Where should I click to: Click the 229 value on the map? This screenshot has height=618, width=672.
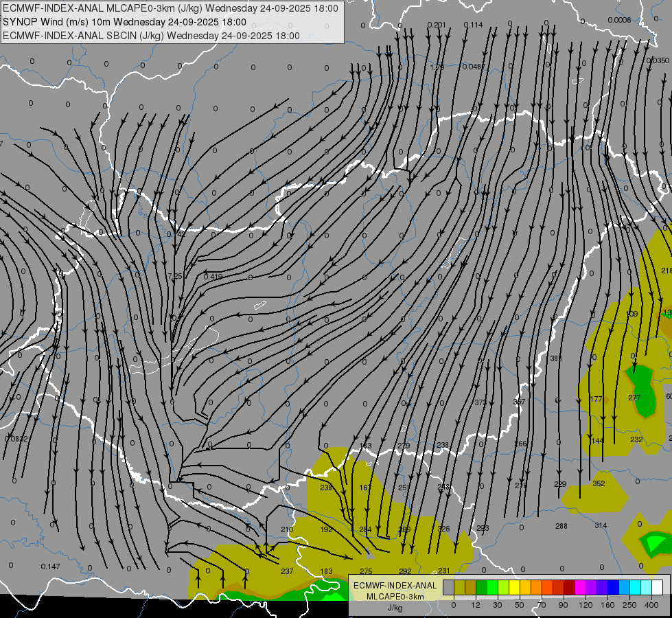click(x=560, y=484)
